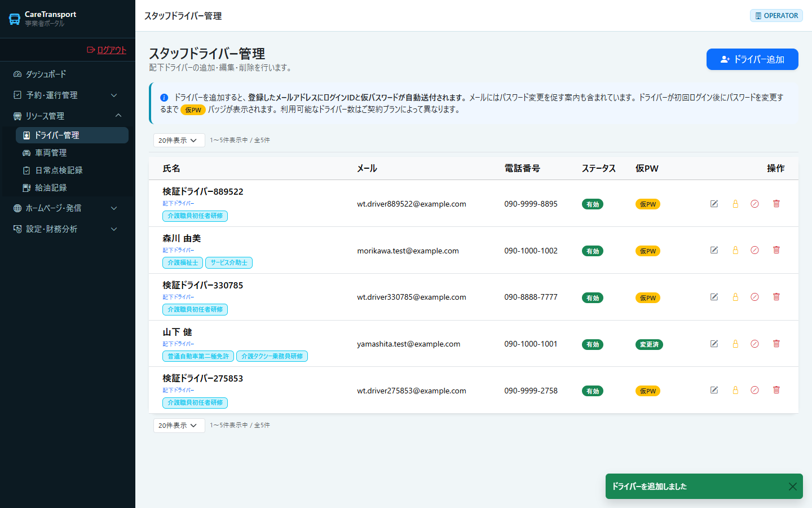Delete 検証ドライバー275853 with trash icon

pos(776,390)
